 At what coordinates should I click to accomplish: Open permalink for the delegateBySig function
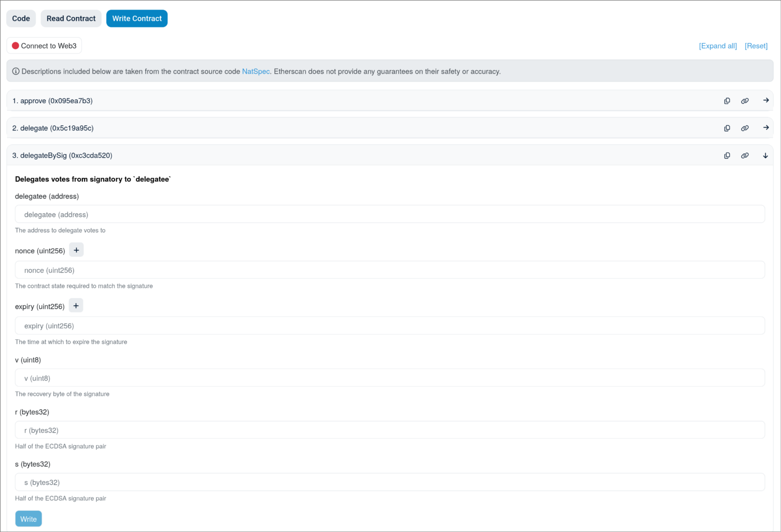(x=745, y=156)
